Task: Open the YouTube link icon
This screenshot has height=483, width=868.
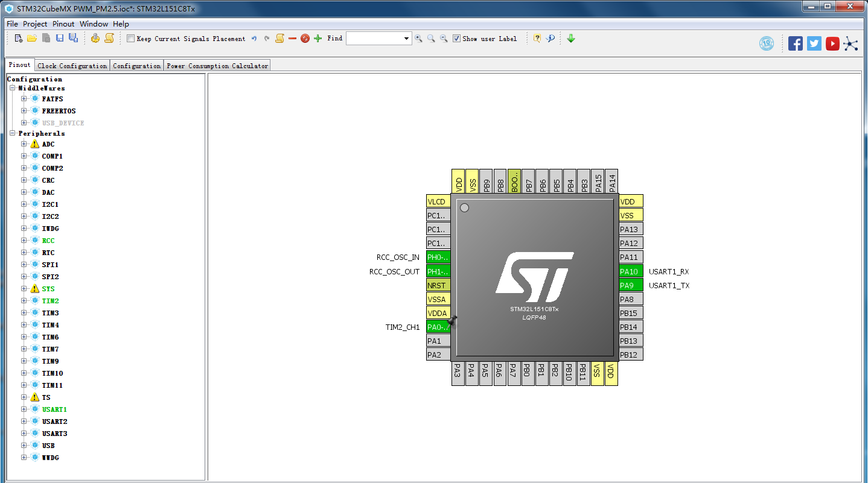Action: pos(832,43)
